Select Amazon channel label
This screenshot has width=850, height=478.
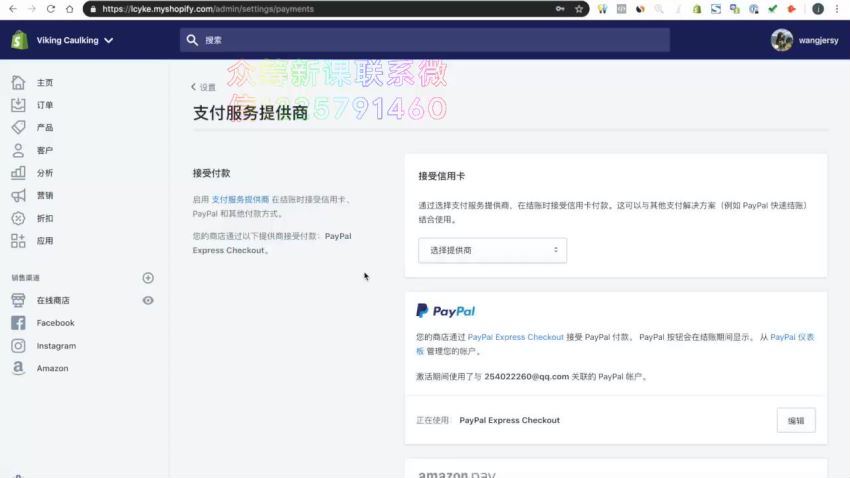click(53, 369)
